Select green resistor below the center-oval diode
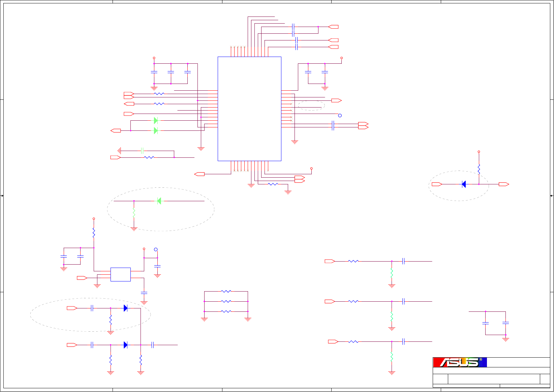This screenshot has height=392, width=554. coord(134,213)
